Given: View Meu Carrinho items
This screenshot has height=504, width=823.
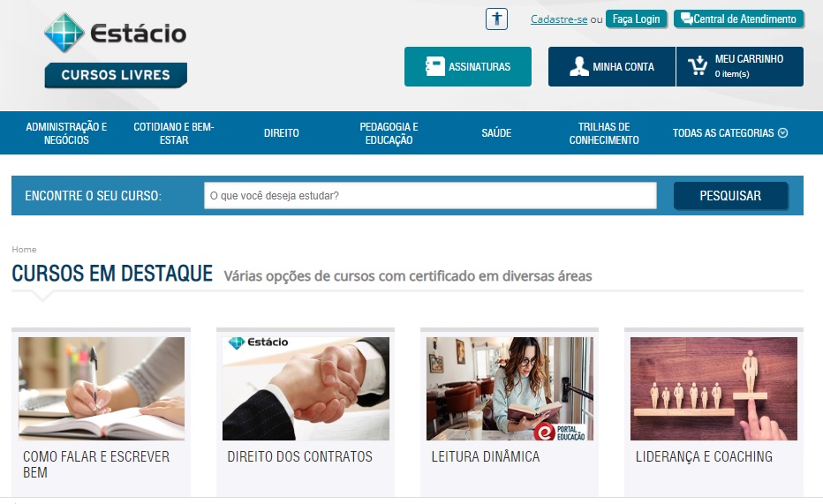Looking at the screenshot, I should point(740,66).
